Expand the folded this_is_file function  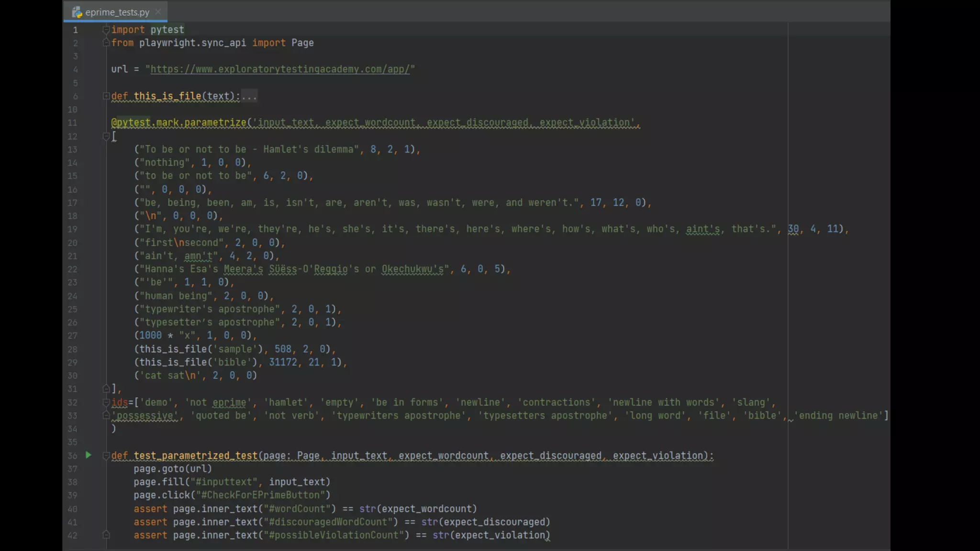click(x=106, y=96)
